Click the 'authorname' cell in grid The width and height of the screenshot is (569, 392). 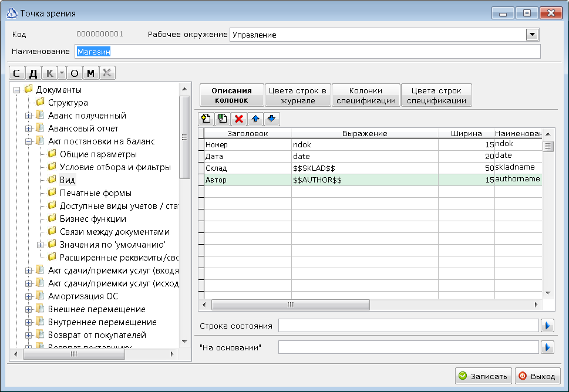[518, 180]
